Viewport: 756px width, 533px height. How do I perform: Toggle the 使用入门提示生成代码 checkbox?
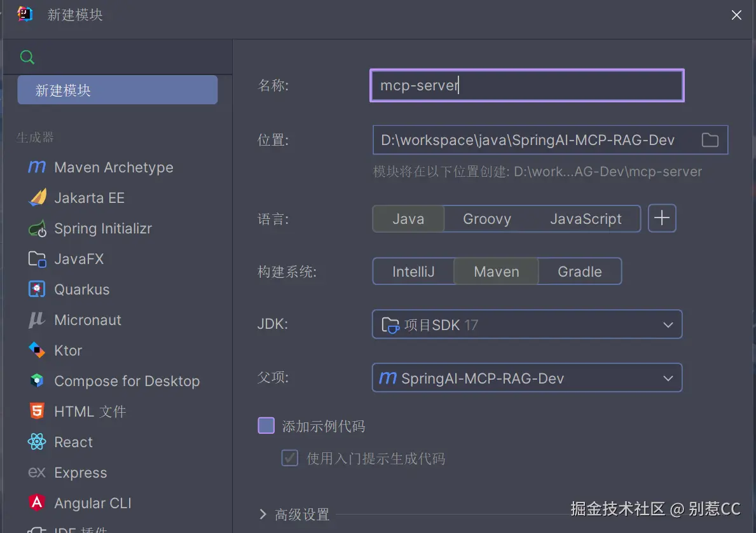pyautogui.click(x=290, y=458)
